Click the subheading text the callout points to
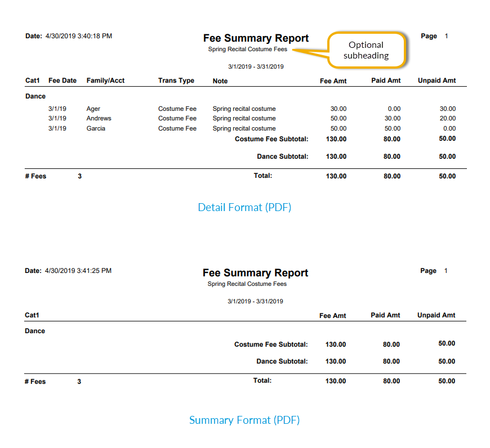490x448 pixels. [247, 50]
